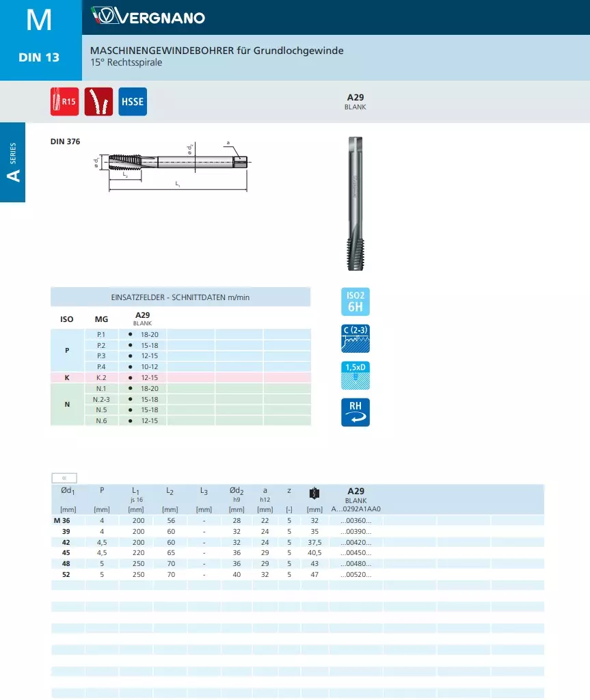Click article number ...00520... for size 52

point(356,575)
